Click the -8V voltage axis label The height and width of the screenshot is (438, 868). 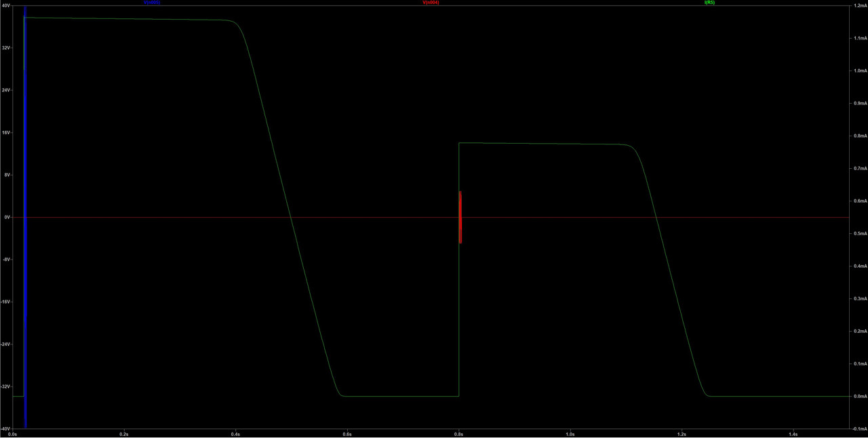click(x=7, y=260)
